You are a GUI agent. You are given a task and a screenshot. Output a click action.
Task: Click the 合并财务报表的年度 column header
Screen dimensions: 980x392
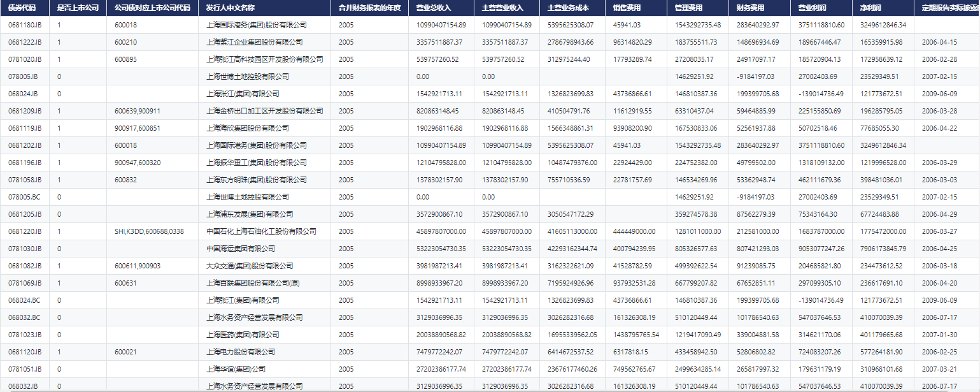click(x=369, y=8)
